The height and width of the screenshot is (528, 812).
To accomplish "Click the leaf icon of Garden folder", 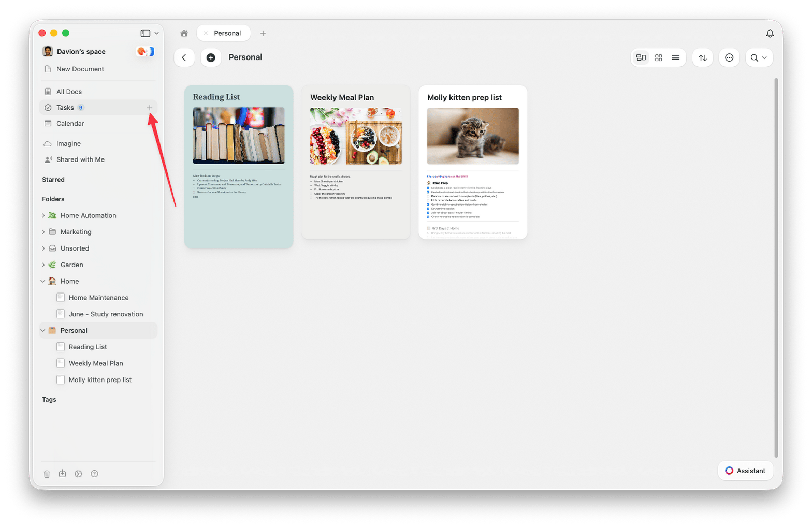I will [x=52, y=265].
